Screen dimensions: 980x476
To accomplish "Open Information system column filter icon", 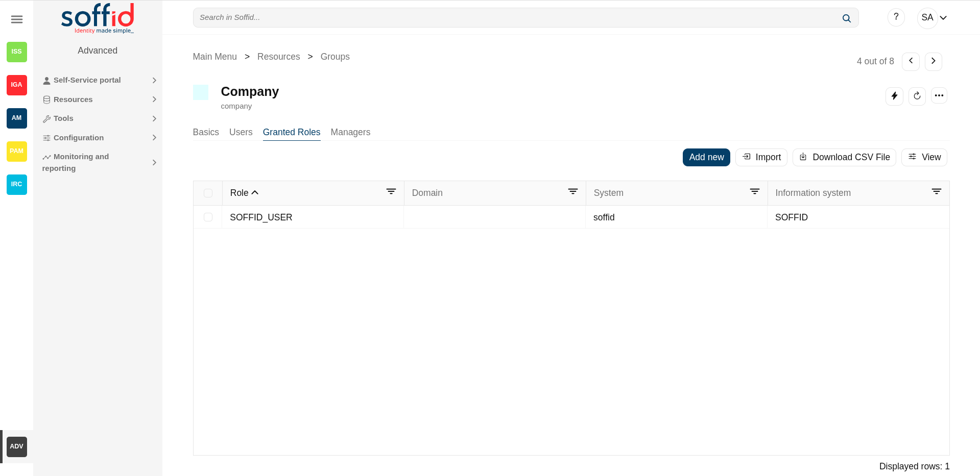I will [937, 191].
